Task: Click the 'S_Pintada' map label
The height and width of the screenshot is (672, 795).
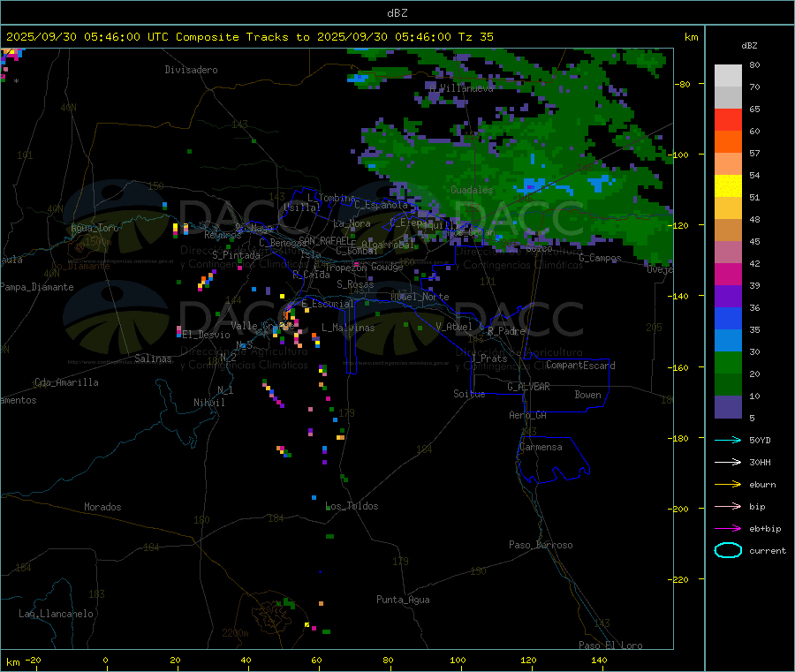Action: pyautogui.click(x=236, y=255)
